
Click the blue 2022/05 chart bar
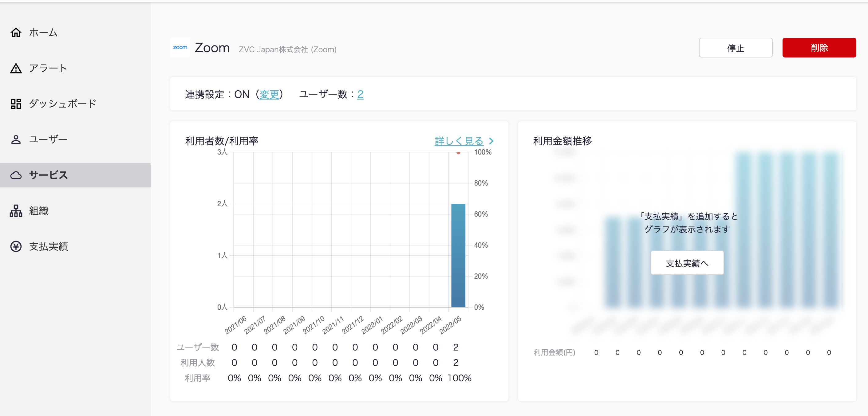[x=458, y=255]
